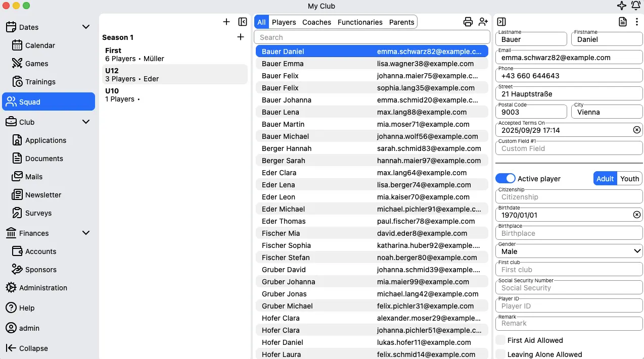Open the admin user profile icon

click(x=11, y=328)
